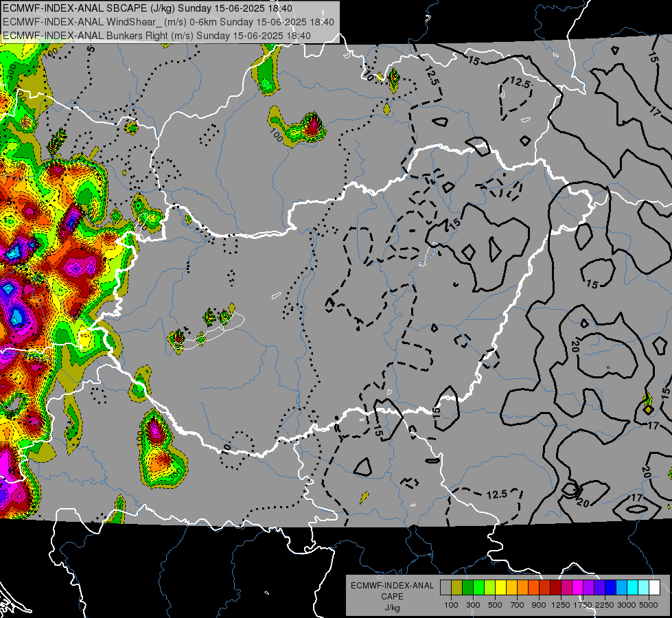
Task: Select the red-orange legend swatch before 900
Action: click(533, 587)
